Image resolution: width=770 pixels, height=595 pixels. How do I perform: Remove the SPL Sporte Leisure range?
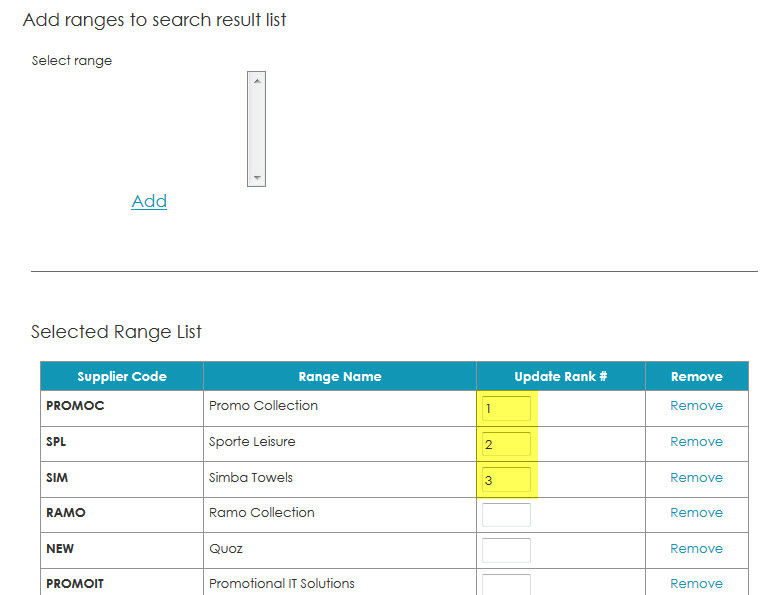[696, 441]
